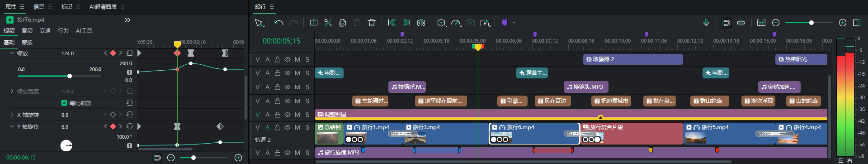Click the trash delete icon
Viewport: 868px width, 164px height.
click(372, 23)
